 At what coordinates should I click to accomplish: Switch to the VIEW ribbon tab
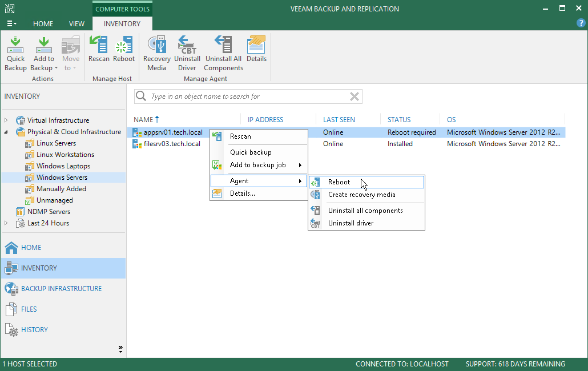coord(76,23)
